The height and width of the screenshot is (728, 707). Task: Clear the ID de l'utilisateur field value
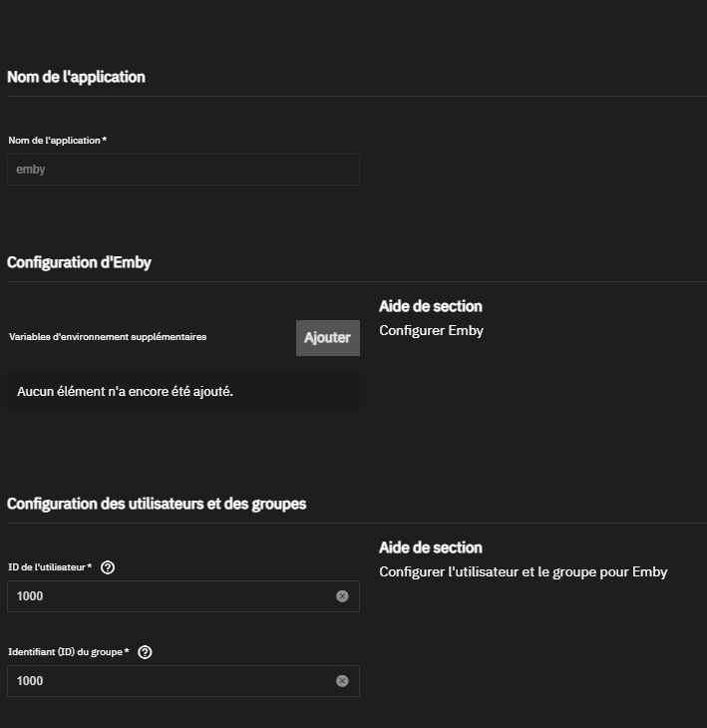pyautogui.click(x=342, y=596)
